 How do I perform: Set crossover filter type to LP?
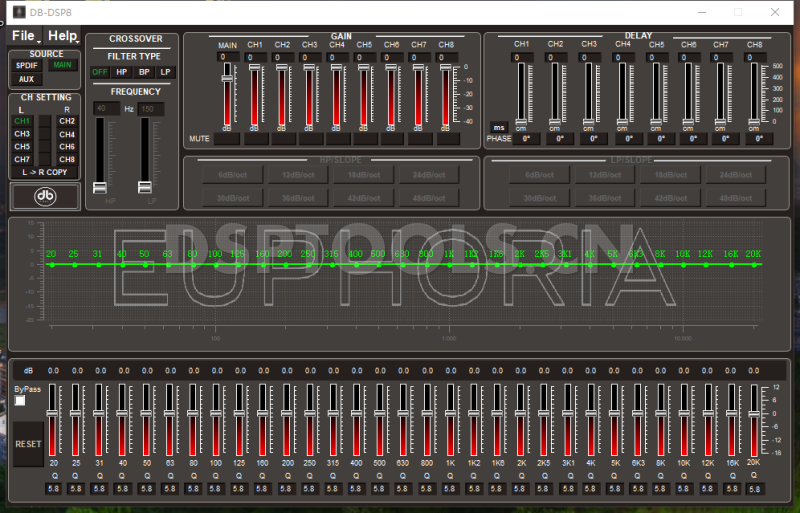point(165,72)
